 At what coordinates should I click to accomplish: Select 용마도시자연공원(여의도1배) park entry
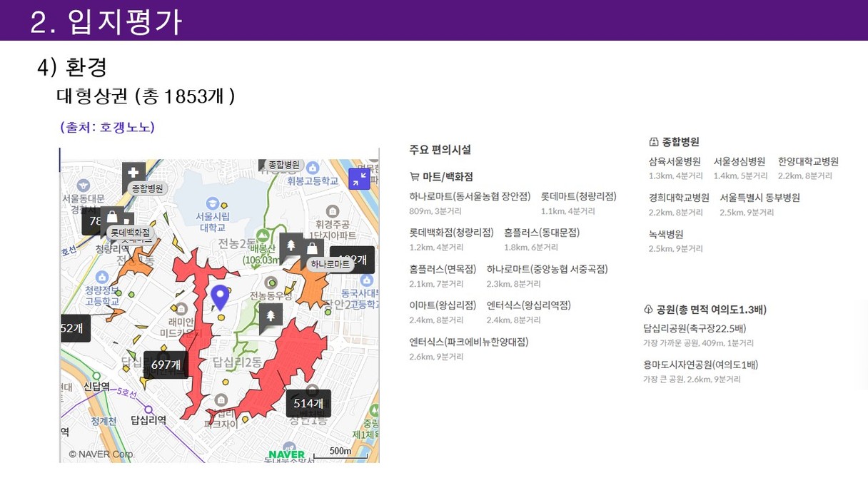coord(700,365)
